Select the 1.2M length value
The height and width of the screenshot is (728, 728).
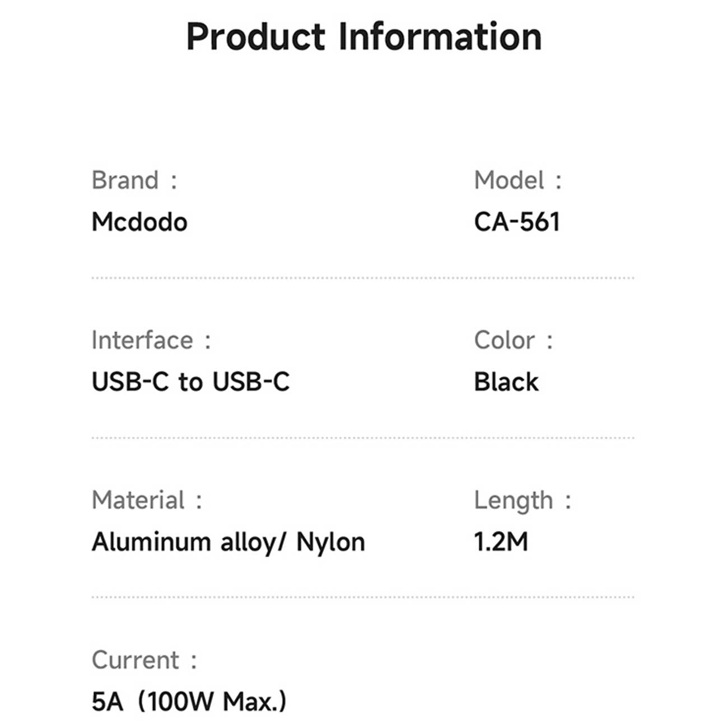click(x=501, y=542)
